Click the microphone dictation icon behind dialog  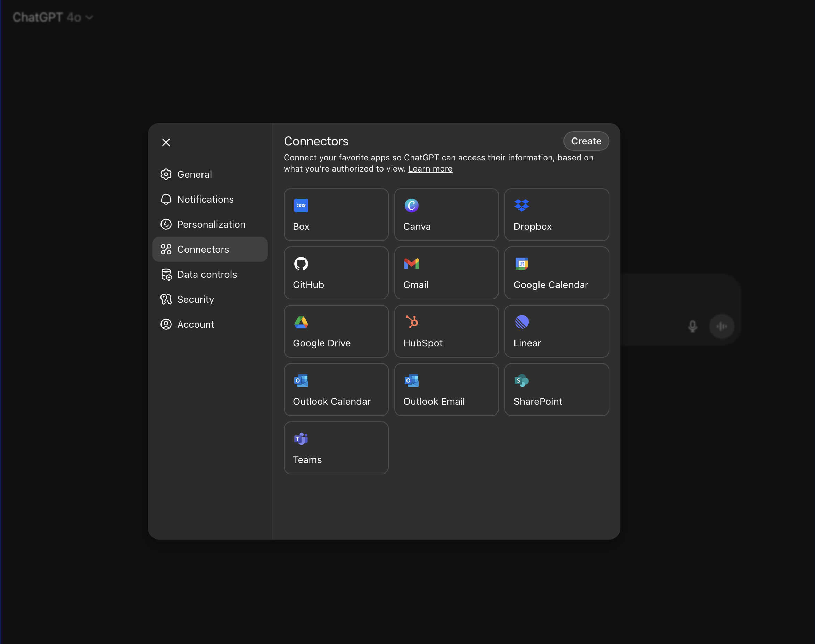pyautogui.click(x=692, y=326)
